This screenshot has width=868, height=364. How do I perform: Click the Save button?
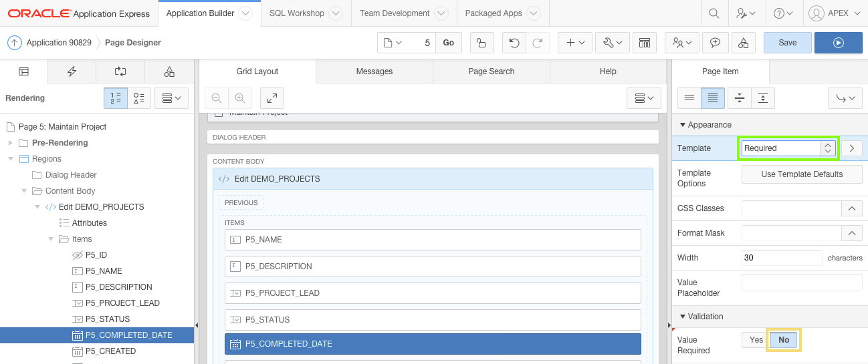click(787, 43)
